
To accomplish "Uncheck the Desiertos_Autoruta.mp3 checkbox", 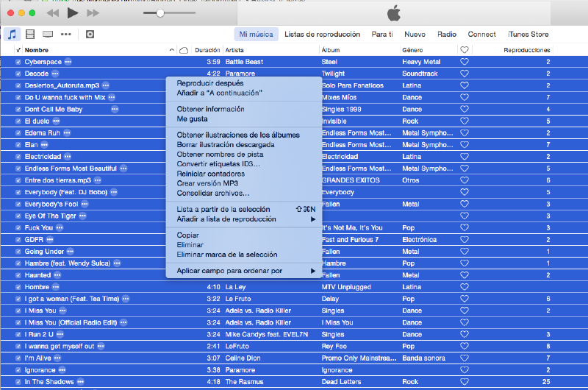I will tap(18, 85).
